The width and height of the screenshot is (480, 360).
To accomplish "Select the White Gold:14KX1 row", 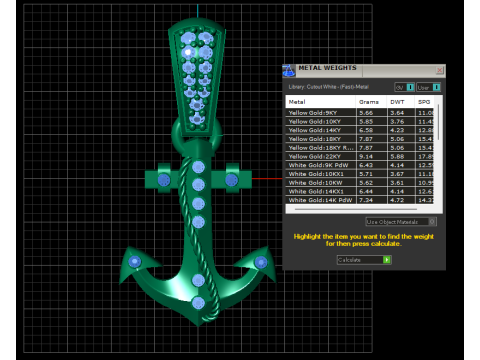I will point(360,191).
